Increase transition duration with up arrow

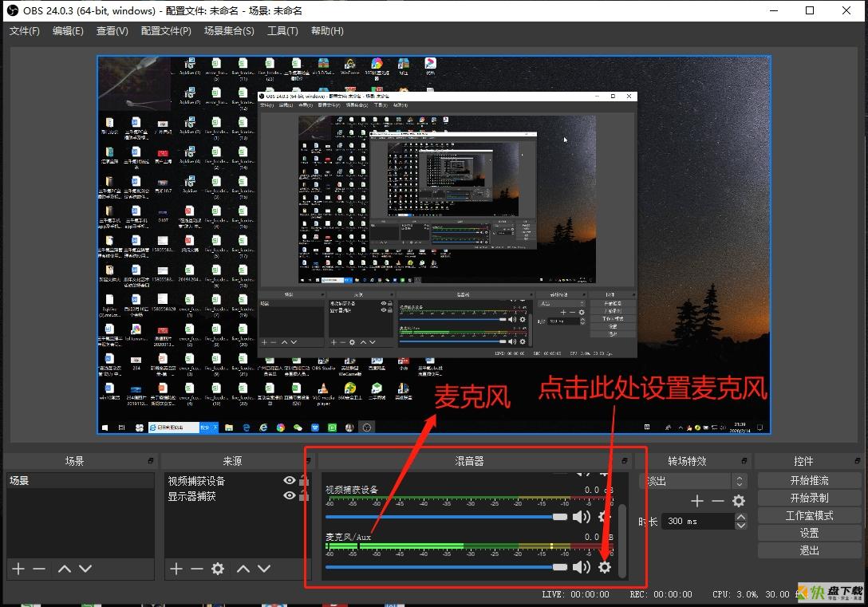[740, 517]
